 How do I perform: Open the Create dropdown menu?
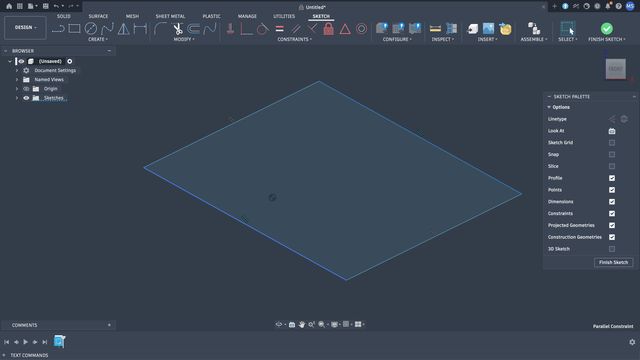(x=98, y=40)
